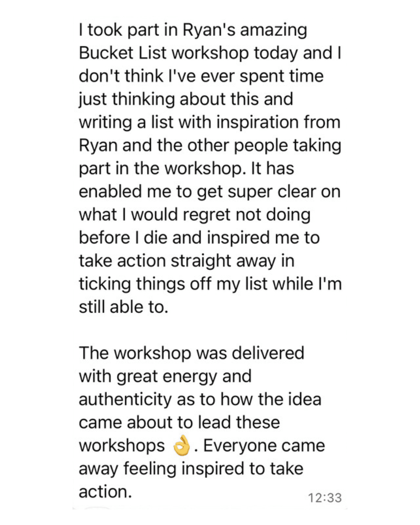Click the word "enabled"
Viewport: 420px width, 525px height.
click(x=110, y=191)
